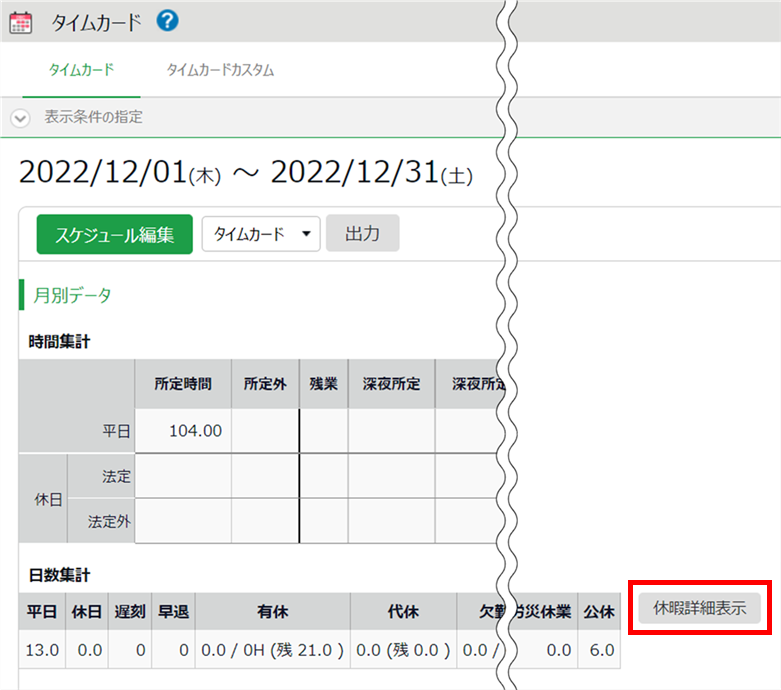The width and height of the screenshot is (781, 690).
Task: Click the 所定時間 column header
Action: [x=183, y=384]
